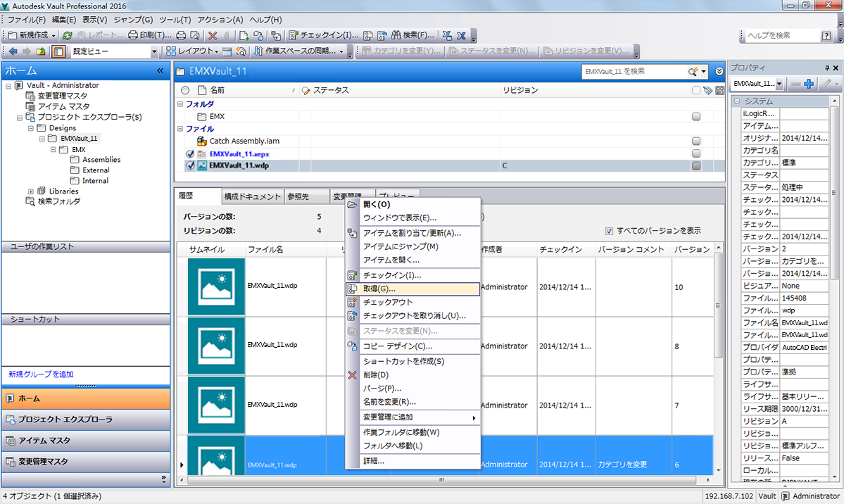Click the tag icon in column header
The image size is (844, 504).
[708, 91]
